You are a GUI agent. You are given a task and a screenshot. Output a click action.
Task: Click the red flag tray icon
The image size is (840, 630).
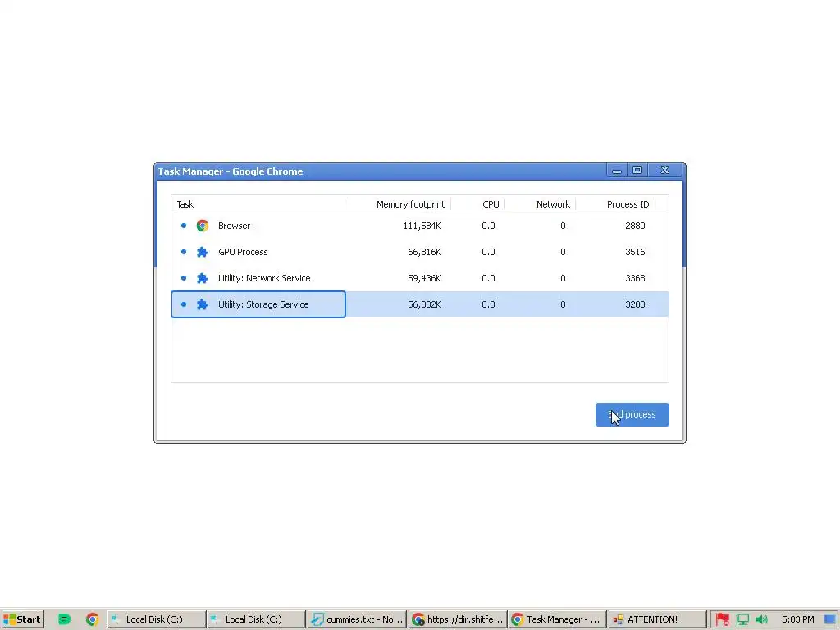pos(722,619)
